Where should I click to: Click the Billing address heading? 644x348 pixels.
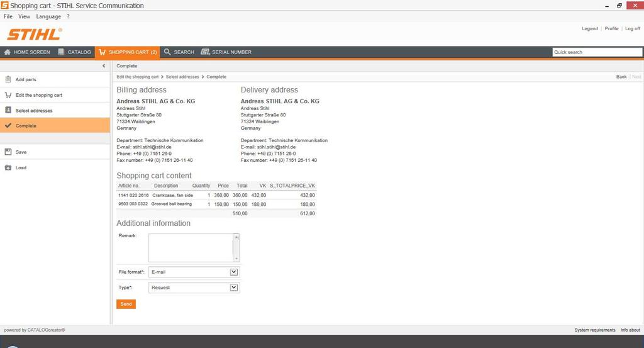(x=142, y=89)
